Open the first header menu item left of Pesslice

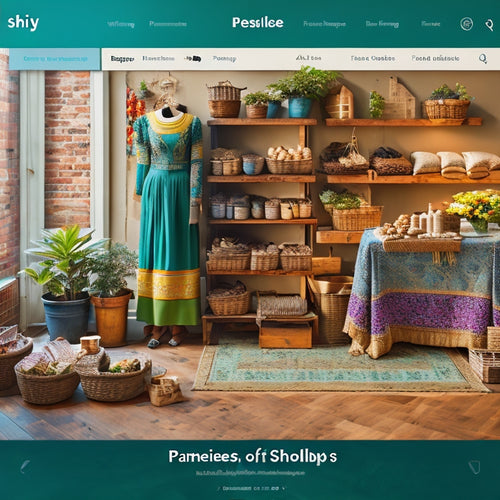tap(121, 24)
